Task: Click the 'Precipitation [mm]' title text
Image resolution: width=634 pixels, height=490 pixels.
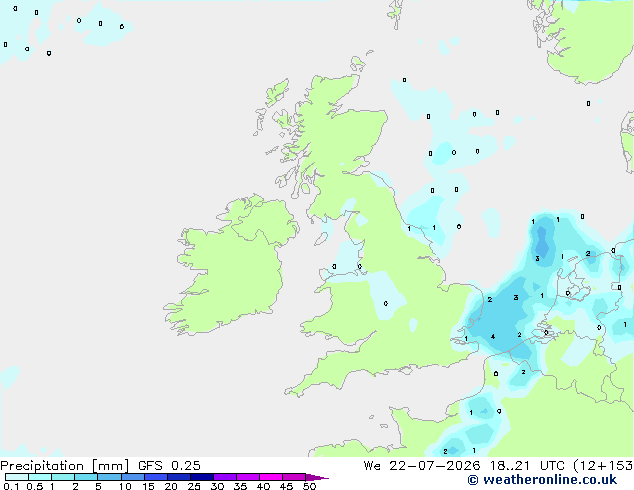Action: click(65, 466)
